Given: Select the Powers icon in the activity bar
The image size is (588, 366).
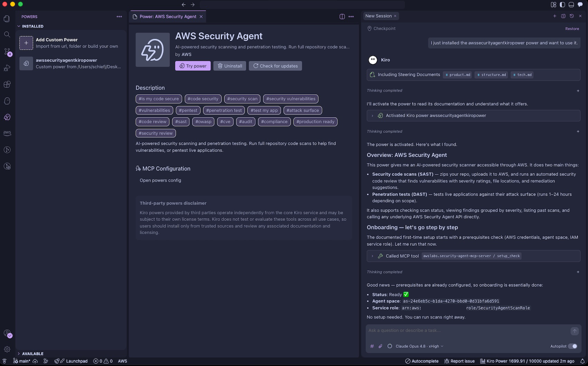Looking at the screenshot, I should 7,117.
